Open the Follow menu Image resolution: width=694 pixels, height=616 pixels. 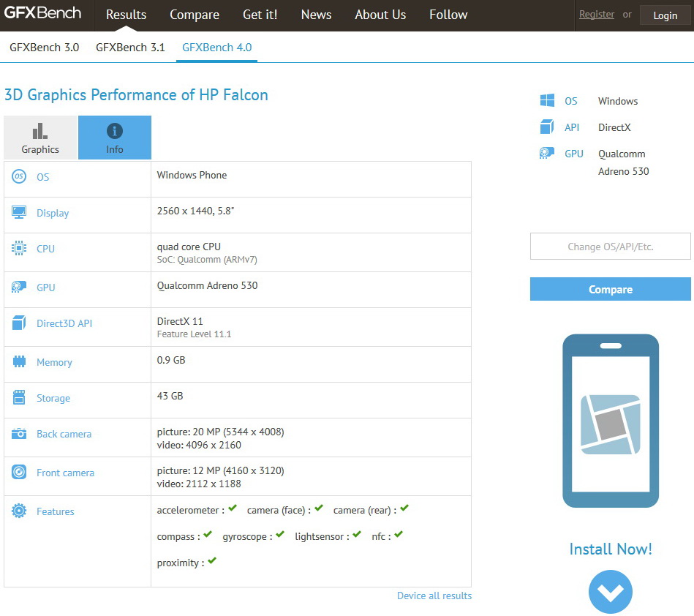click(448, 15)
